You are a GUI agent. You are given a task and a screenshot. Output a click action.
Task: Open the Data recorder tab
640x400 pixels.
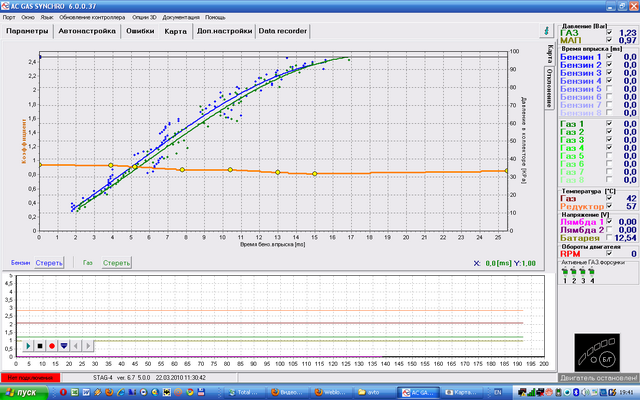click(x=283, y=32)
